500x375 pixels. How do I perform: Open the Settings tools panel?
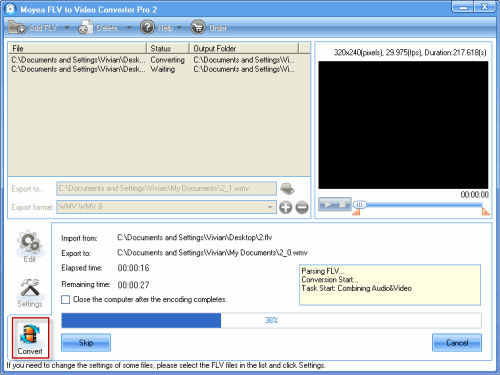[29, 293]
